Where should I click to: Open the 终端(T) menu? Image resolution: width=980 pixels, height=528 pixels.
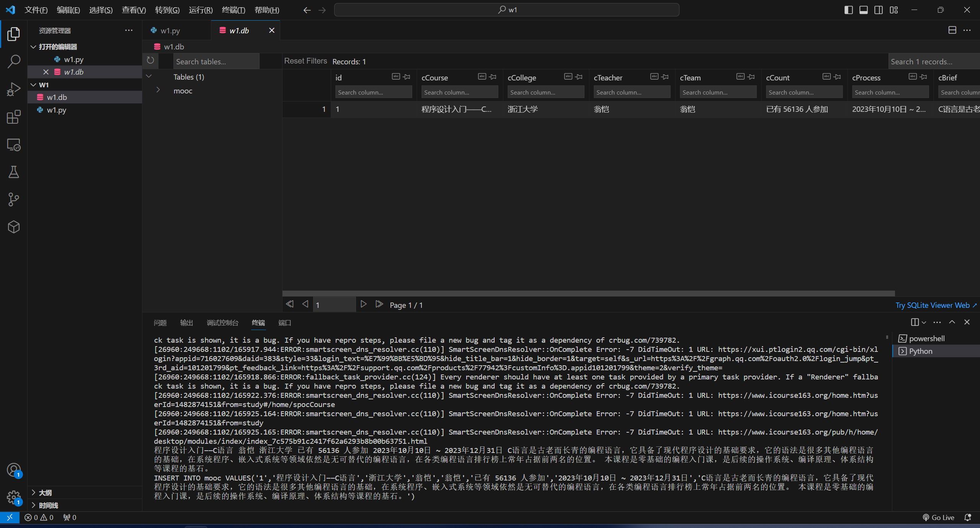[234, 10]
